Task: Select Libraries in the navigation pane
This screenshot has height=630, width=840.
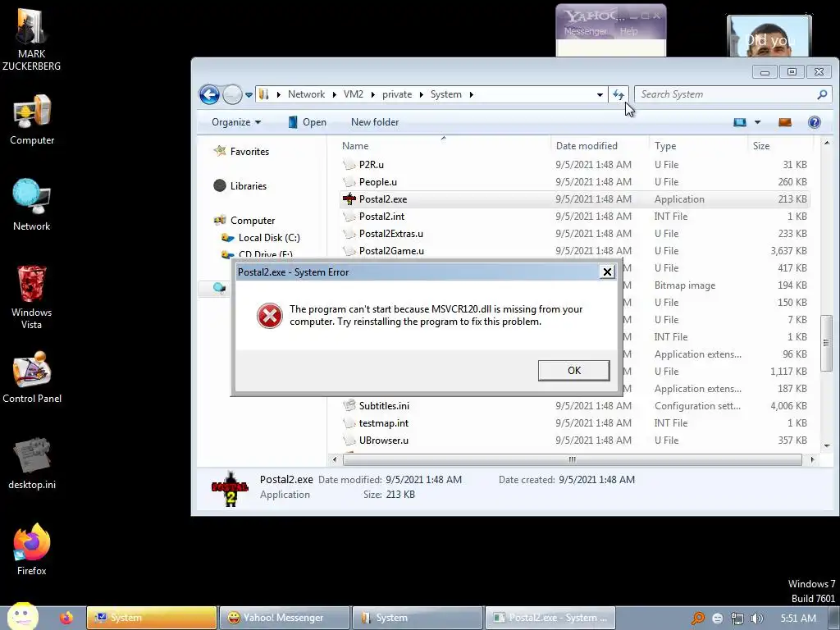Action: [x=248, y=186]
